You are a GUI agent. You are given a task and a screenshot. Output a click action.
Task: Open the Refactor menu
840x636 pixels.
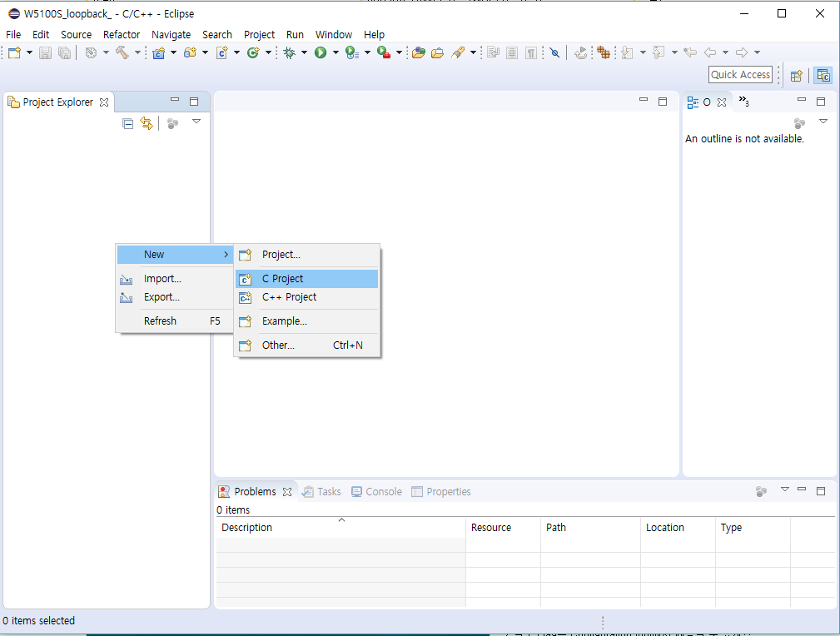click(122, 35)
